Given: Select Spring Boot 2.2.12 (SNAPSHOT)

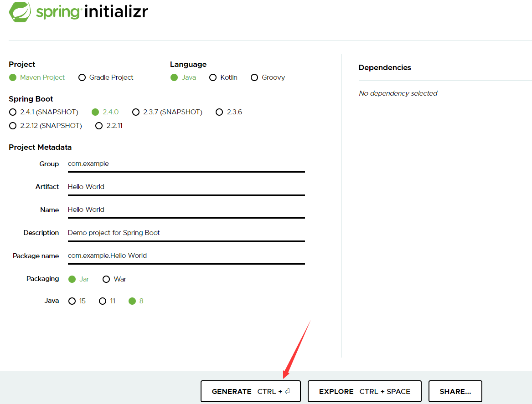Looking at the screenshot, I should coord(46,126).
